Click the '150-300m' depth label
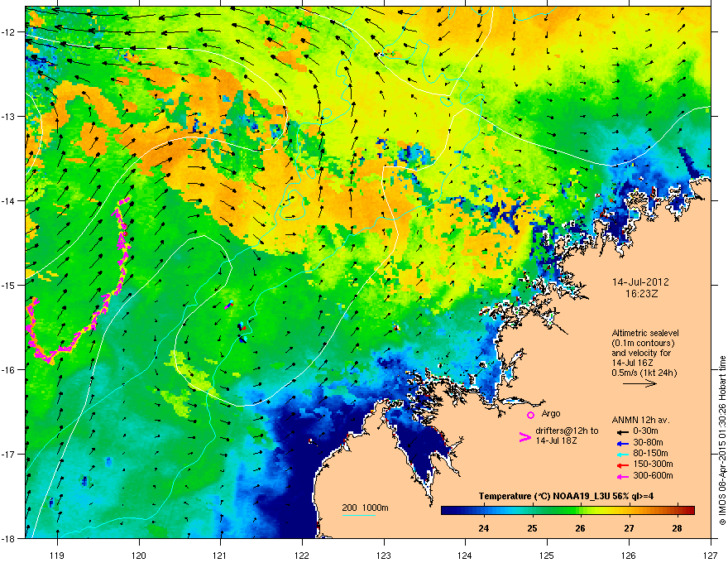728x563 pixels. click(653, 464)
